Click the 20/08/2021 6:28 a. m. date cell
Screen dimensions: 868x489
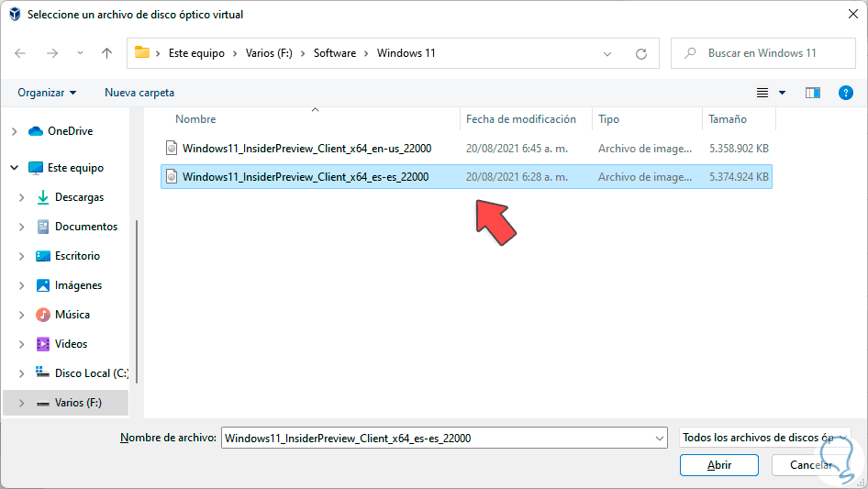[x=517, y=177]
